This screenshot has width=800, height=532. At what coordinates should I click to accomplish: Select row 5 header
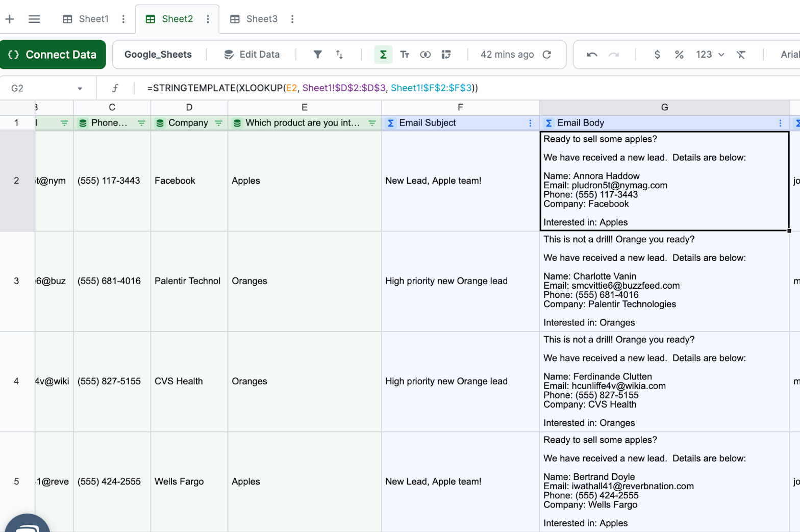[17, 482]
